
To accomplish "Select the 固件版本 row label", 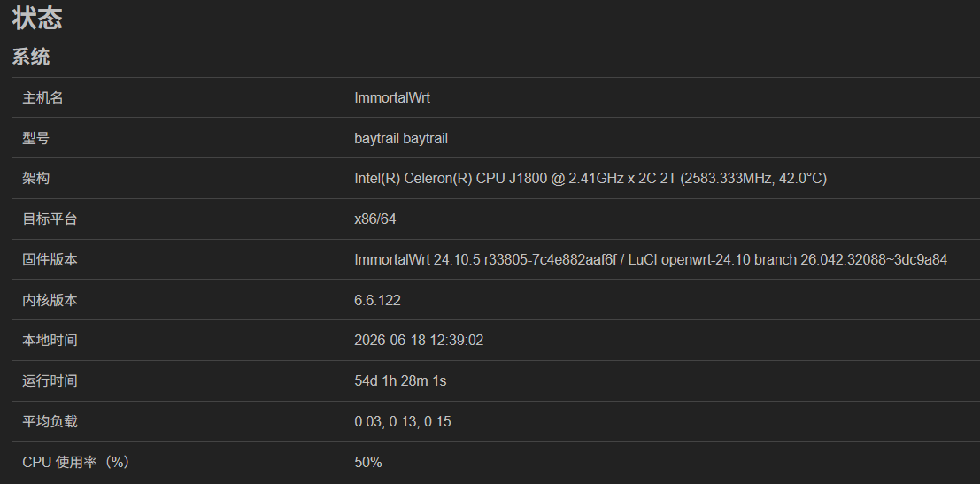I will pos(50,260).
